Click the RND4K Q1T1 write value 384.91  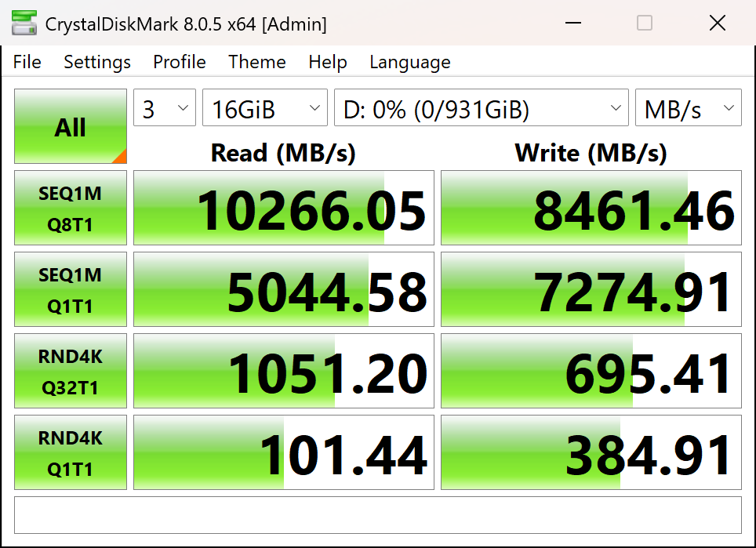click(x=591, y=452)
